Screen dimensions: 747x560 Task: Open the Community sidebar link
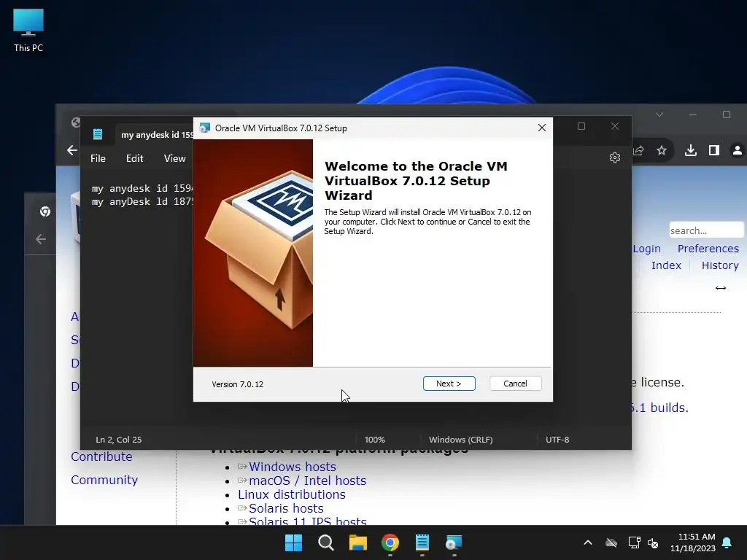104,480
